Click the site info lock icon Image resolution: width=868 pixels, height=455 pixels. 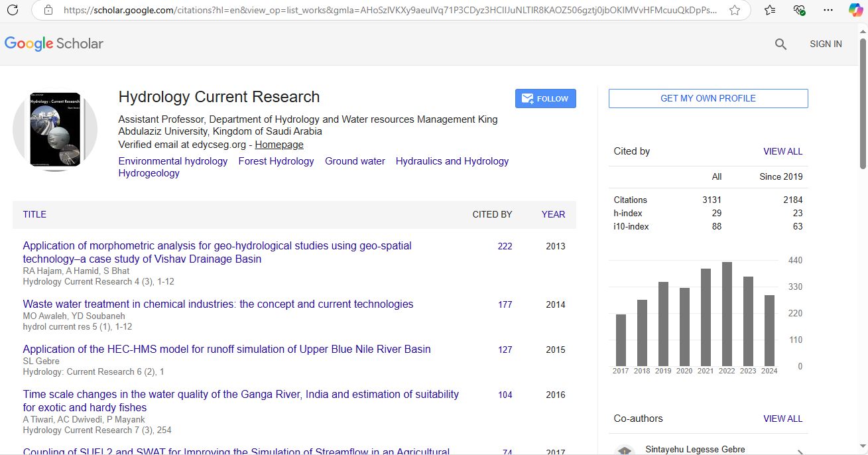pos(48,11)
